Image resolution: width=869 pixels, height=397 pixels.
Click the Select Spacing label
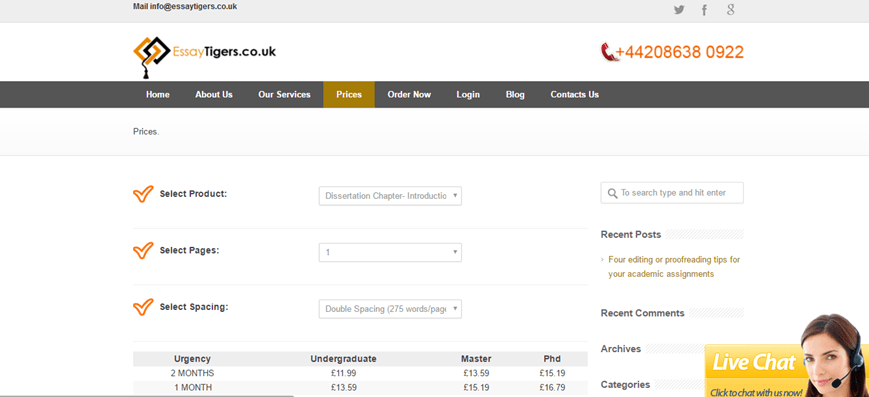pos(194,307)
